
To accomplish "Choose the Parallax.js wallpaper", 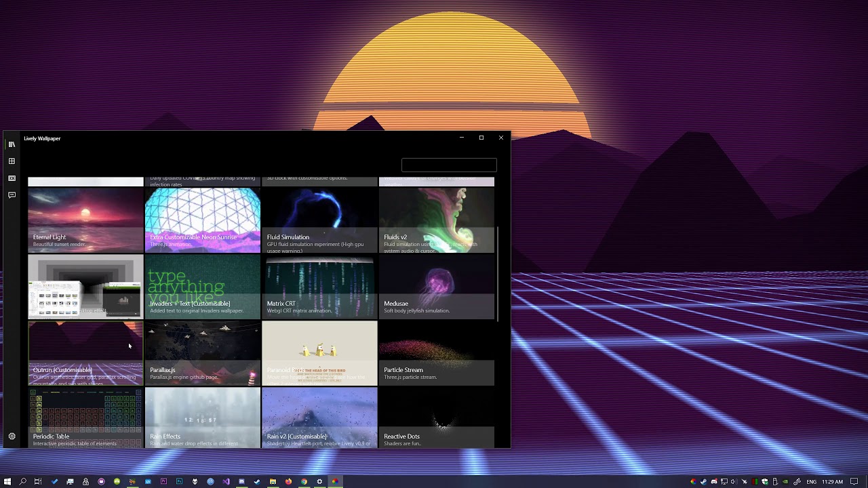I will pyautogui.click(x=202, y=352).
